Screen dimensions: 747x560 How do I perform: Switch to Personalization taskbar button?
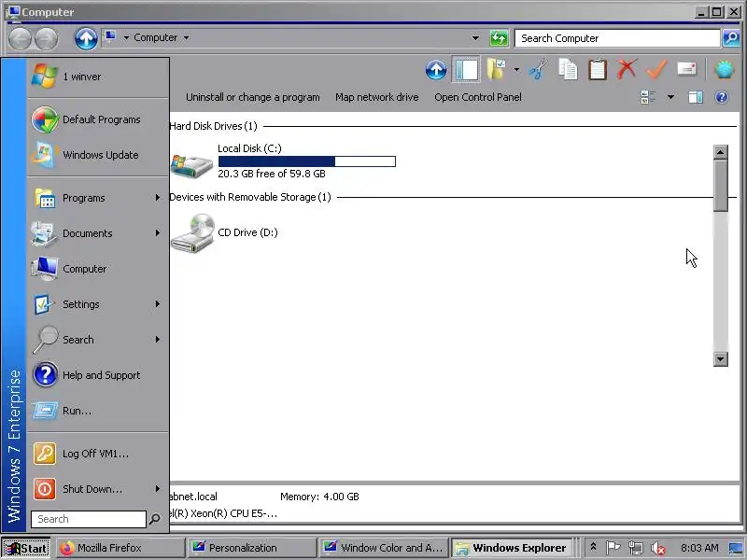(x=252, y=548)
